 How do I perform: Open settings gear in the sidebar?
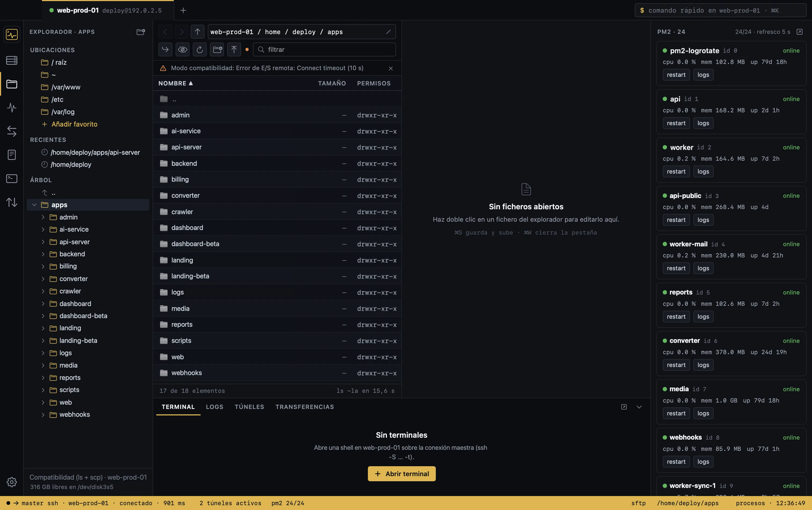point(12,482)
